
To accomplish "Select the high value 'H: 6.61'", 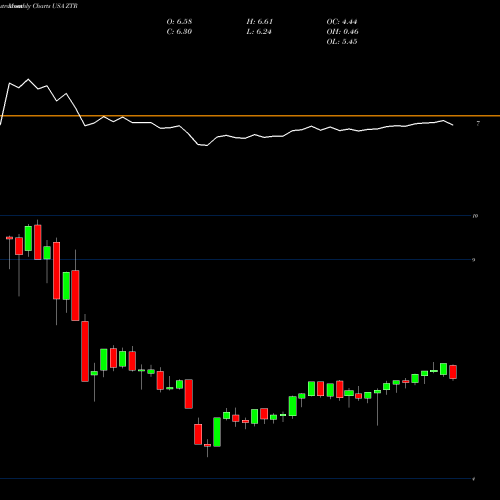I will pos(260,22).
